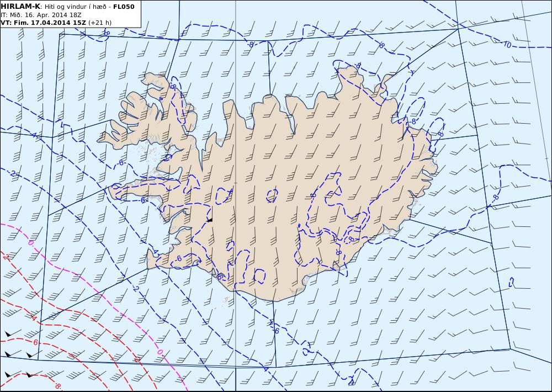Select the FL050 flight level label
The height and width of the screenshot is (392, 552).
pos(124,7)
